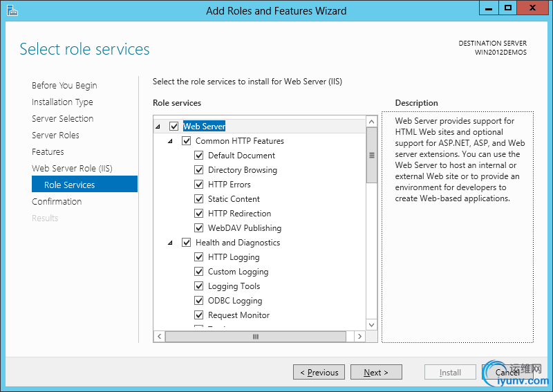
Task: Collapse the Common HTTP Features node
Action: pos(170,141)
